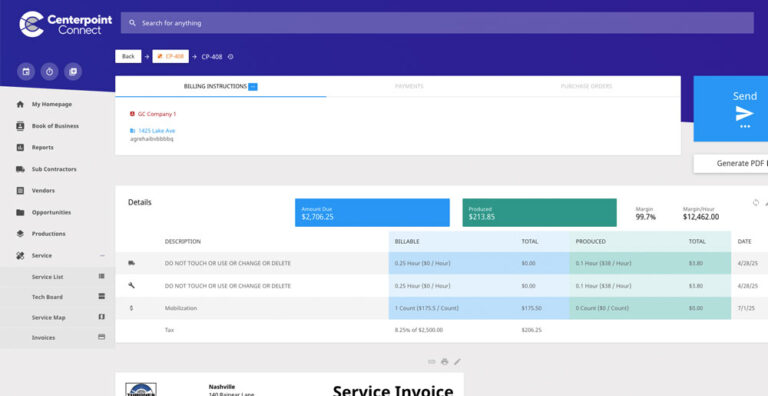Click the pencil edit icon above invoice

coord(457,362)
